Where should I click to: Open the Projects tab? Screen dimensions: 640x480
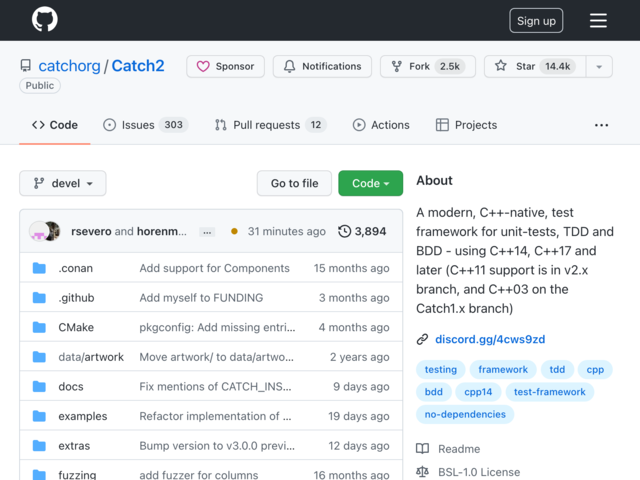point(466,125)
